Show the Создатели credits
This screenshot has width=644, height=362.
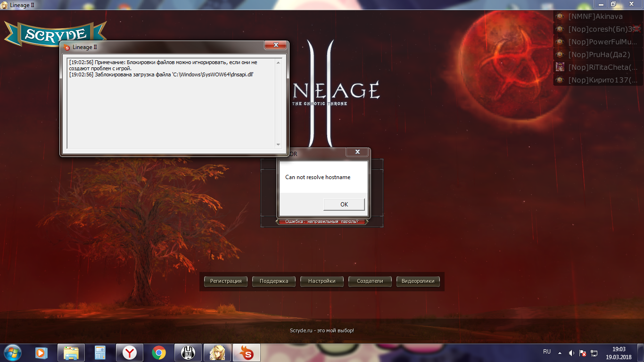click(x=370, y=281)
